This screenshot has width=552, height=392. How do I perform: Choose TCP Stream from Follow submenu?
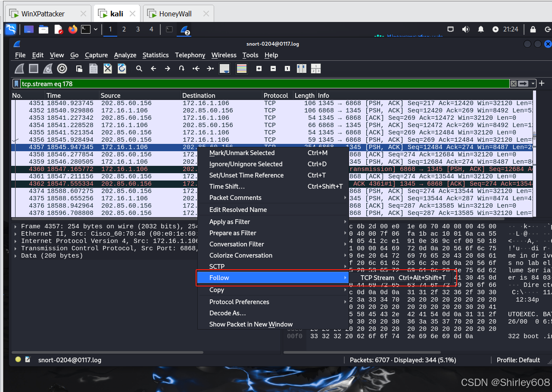(403, 278)
